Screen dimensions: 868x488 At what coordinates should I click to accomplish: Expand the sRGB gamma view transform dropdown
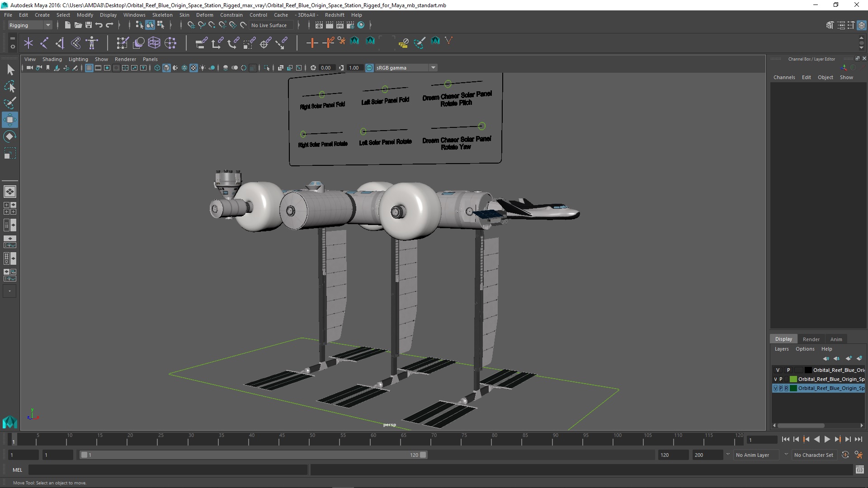(x=433, y=68)
